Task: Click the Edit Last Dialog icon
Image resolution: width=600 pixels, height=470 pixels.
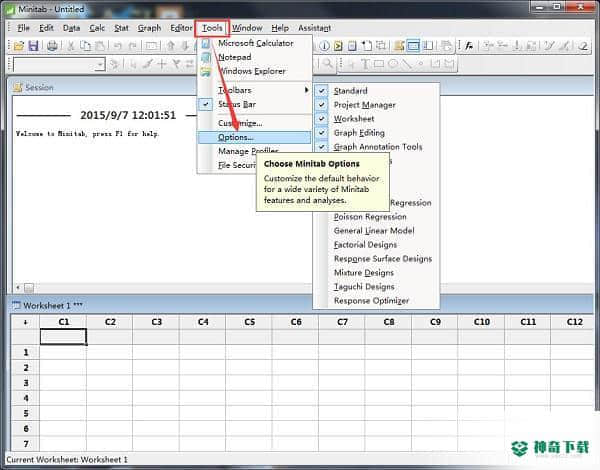Action: pyautogui.click(x=152, y=46)
